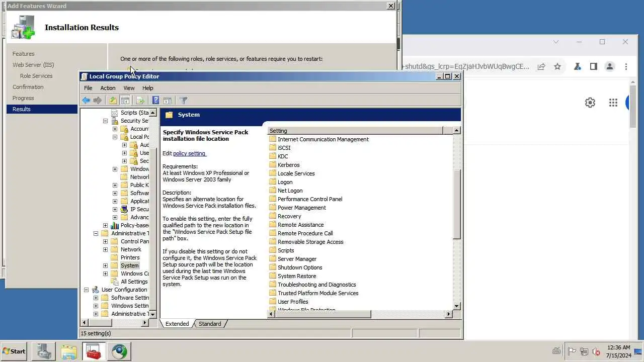Open the Chrome side panel icon
644x362 pixels.
[x=594, y=66]
